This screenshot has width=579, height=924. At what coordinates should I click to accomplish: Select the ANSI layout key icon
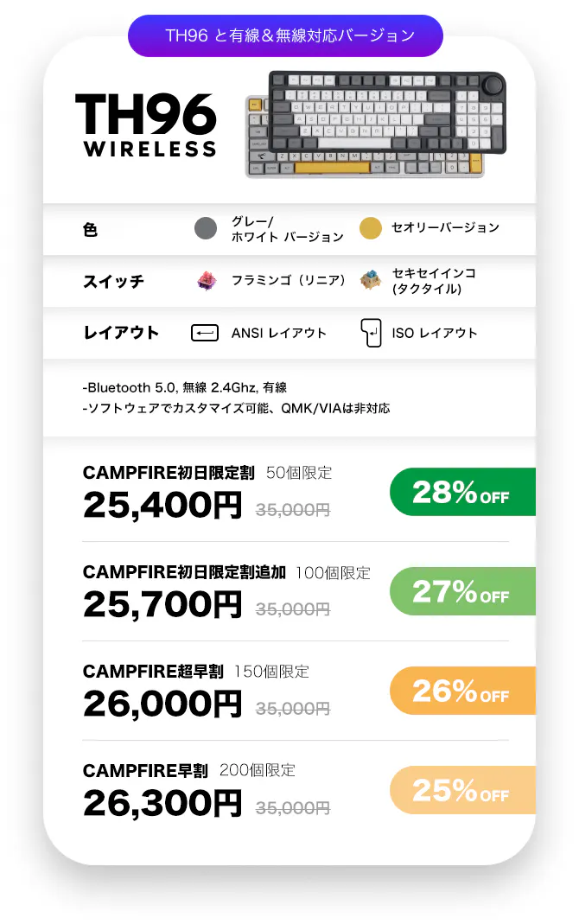pyautogui.click(x=205, y=333)
